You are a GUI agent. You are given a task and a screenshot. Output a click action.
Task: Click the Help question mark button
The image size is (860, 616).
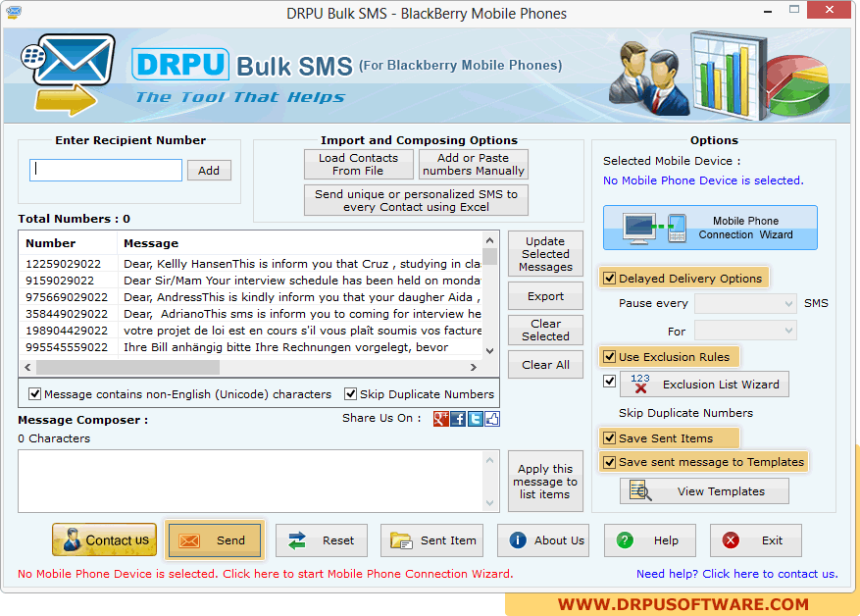pos(649,540)
